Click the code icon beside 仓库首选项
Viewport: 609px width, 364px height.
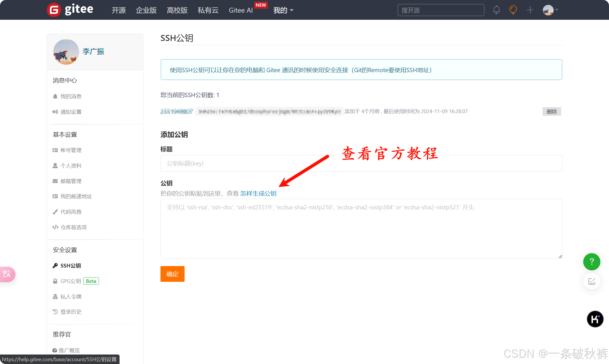[x=55, y=227]
